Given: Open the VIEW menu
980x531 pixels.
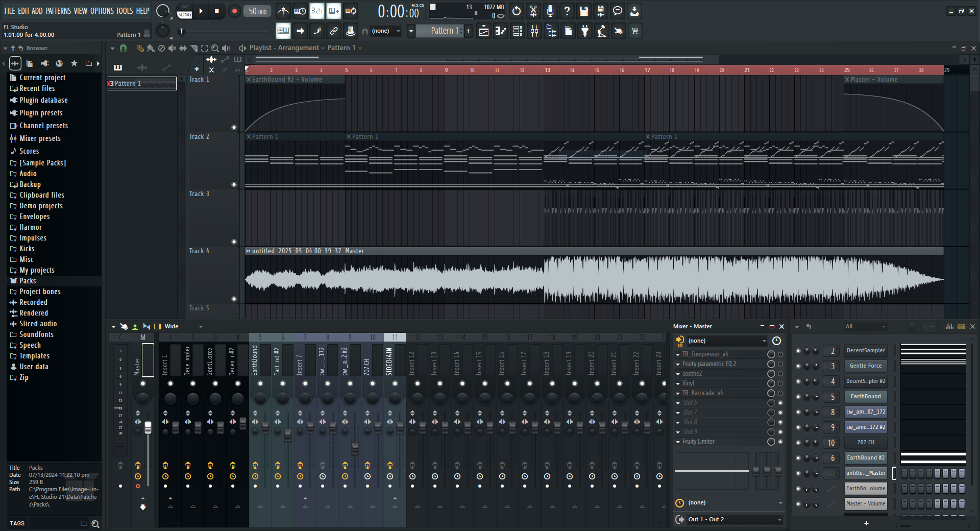Looking at the screenshot, I should [x=81, y=11].
